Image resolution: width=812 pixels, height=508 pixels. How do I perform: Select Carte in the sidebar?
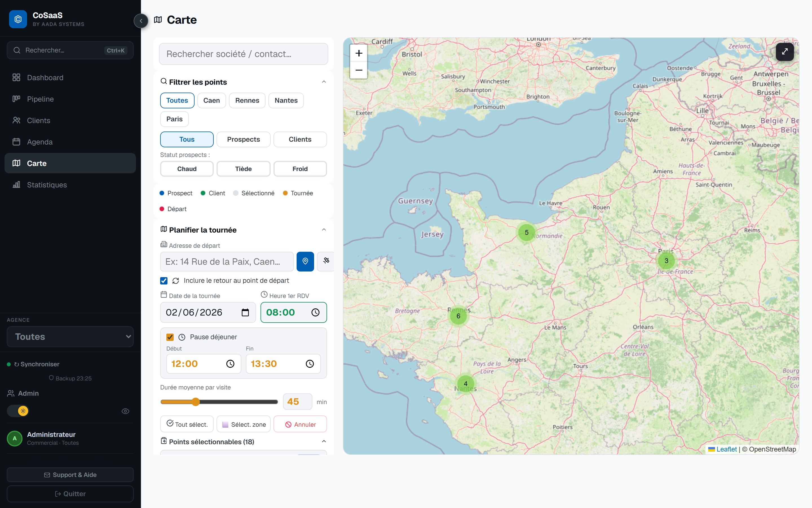pyautogui.click(x=70, y=163)
